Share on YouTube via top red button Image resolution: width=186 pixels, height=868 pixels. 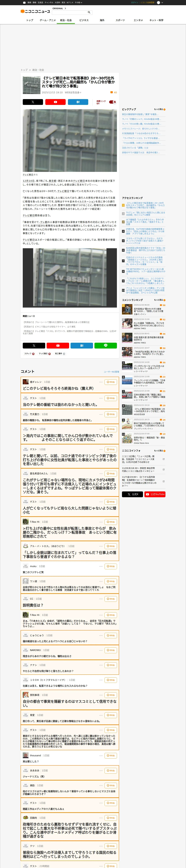[x=55, y=102]
